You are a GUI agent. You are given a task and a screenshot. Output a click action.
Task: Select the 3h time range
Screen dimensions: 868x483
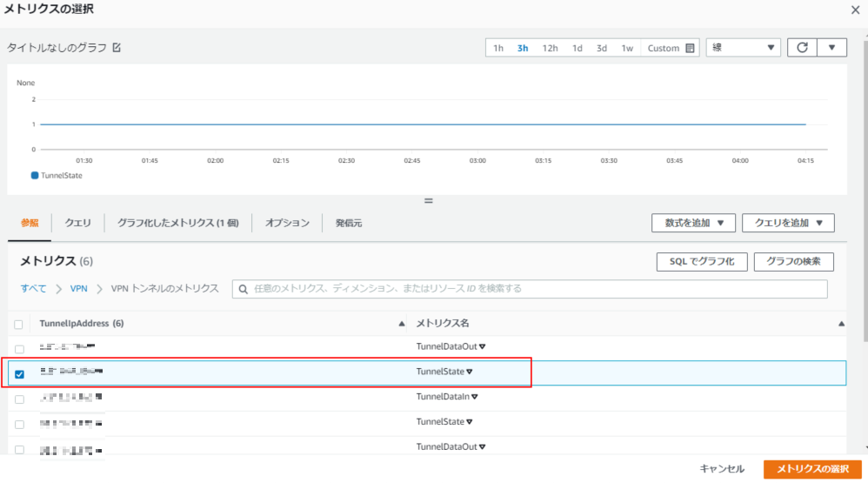(523, 48)
